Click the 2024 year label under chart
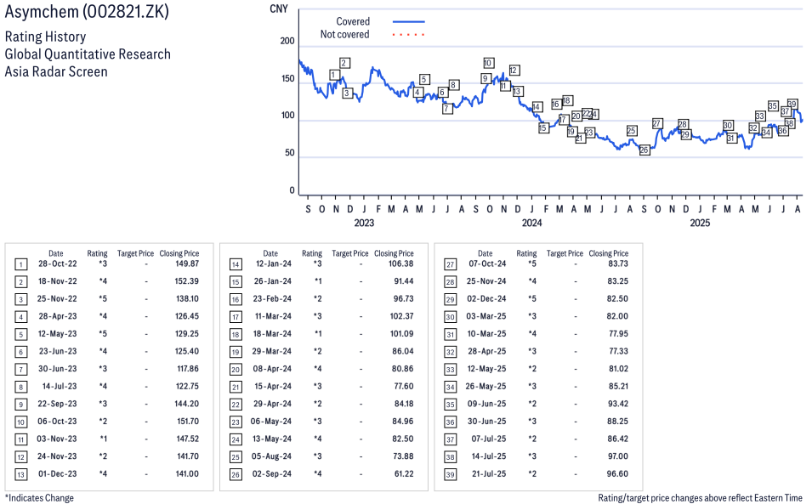 tap(531, 223)
